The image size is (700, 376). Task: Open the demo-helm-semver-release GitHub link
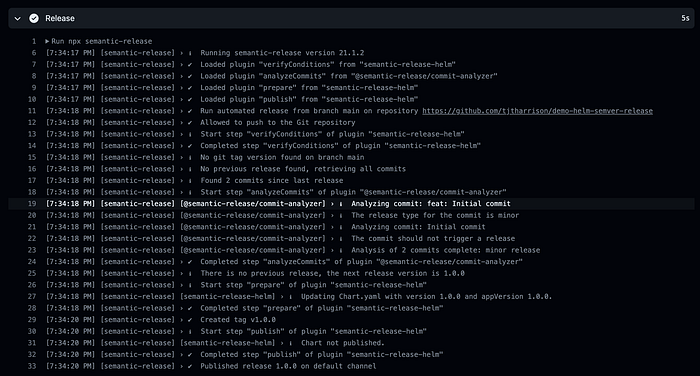pyautogui.click(x=538, y=111)
